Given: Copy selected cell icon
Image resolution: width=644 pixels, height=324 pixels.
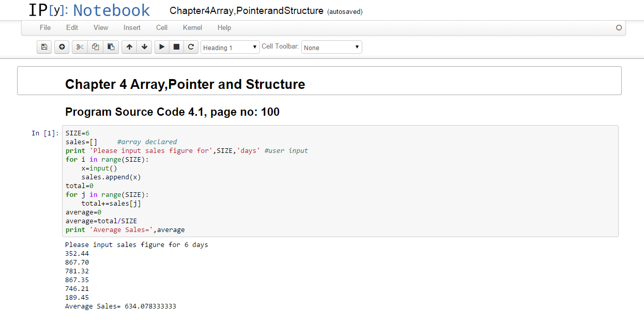Looking at the screenshot, I should 95,47.
